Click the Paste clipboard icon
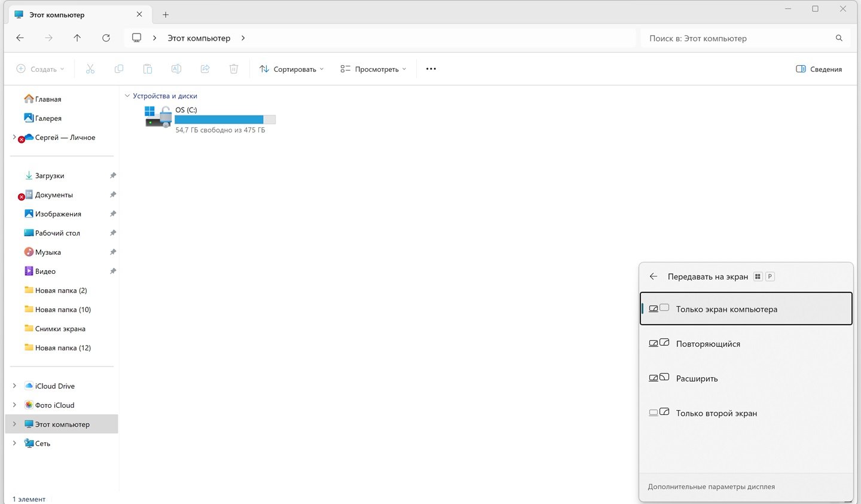 pos(148,69)
